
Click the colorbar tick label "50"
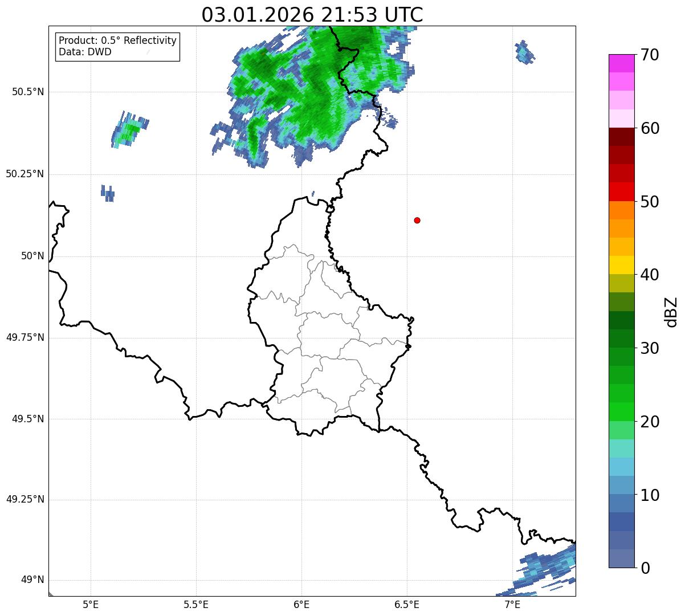pos(649,202)
